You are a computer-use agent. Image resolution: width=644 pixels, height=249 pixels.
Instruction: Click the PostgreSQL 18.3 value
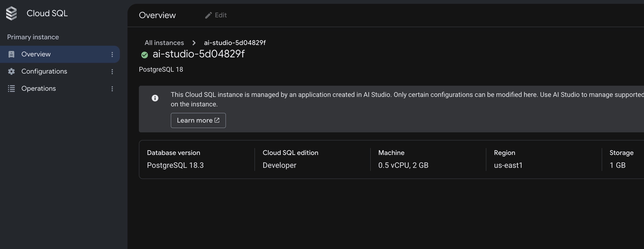coord(175,165)
